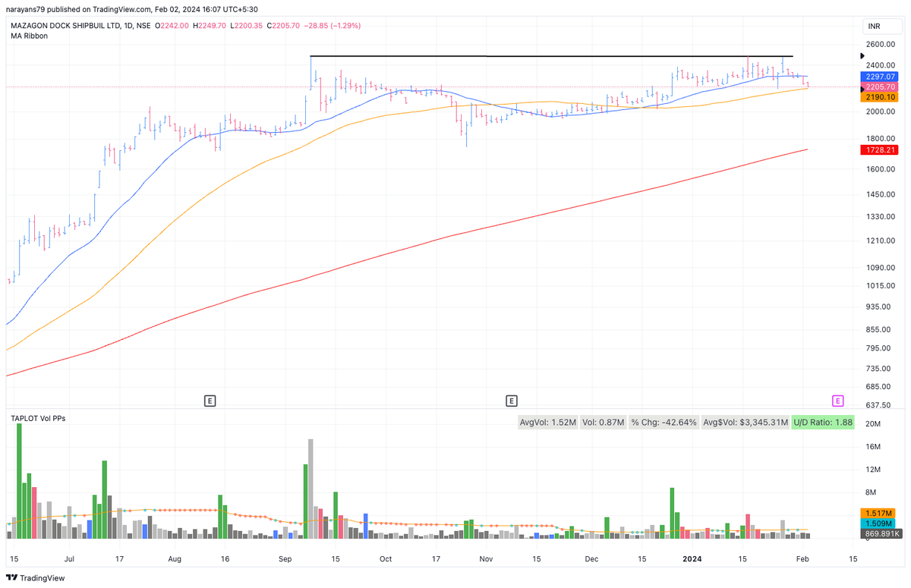Click the cyan 1.509M volume tag
Viewport: 911px width, 588px height.
coord(879,524)
